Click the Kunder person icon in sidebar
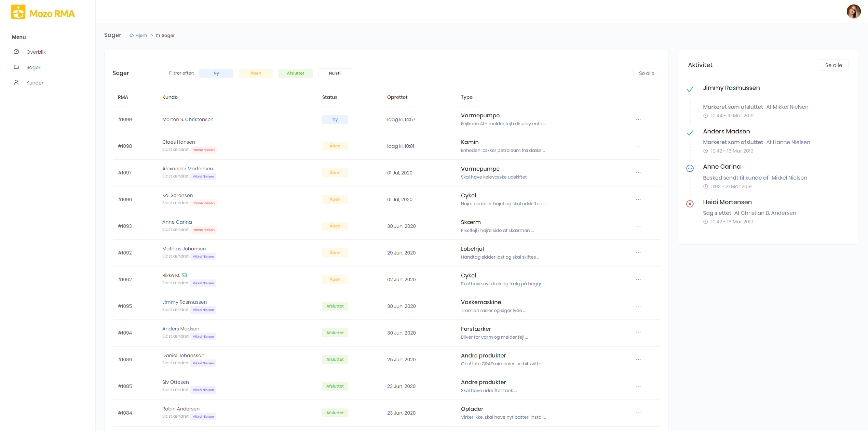Viewport: 868px width, 431px height. (16, 82)
